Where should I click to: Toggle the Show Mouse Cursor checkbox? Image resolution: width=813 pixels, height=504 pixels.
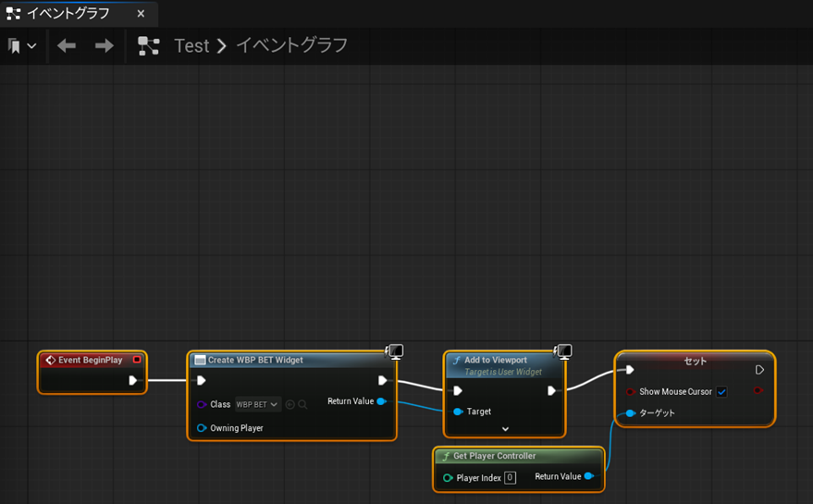721,392
